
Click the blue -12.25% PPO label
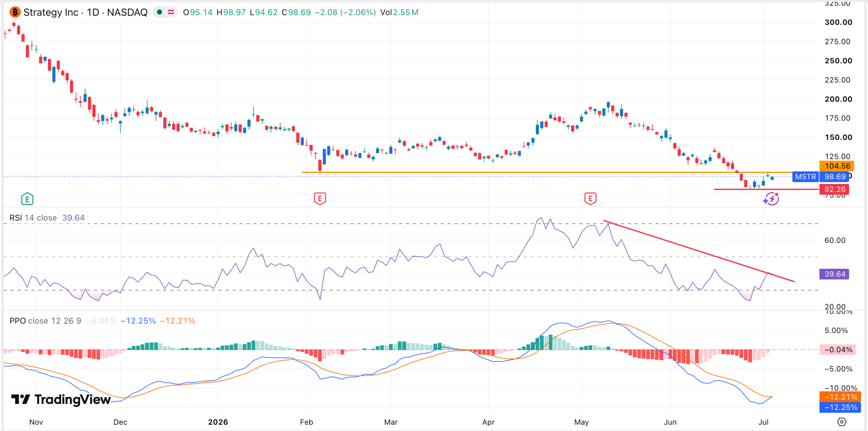[x=840, y=407]
